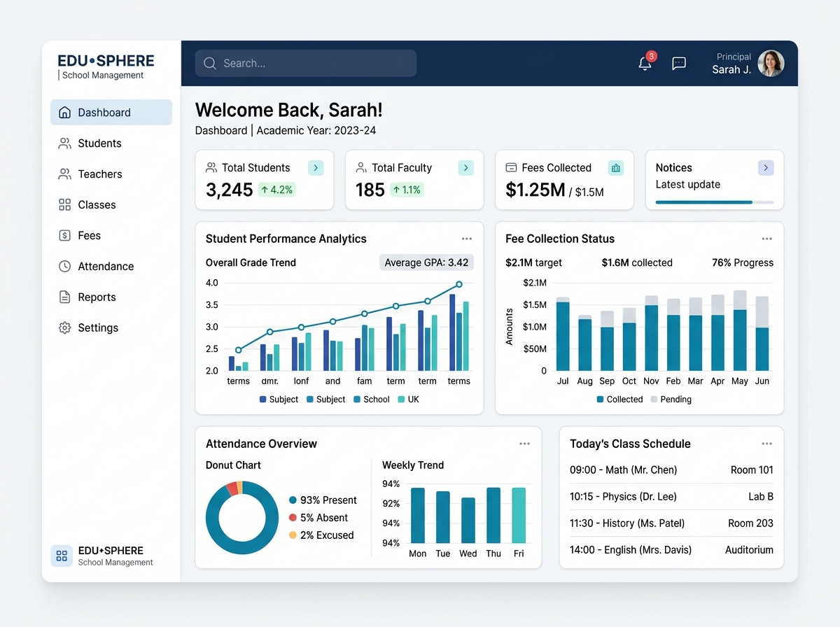Click the Fees dollar icon
Image resolution: width=840 pixels, height=627 pixels.
tap(64, 235)
